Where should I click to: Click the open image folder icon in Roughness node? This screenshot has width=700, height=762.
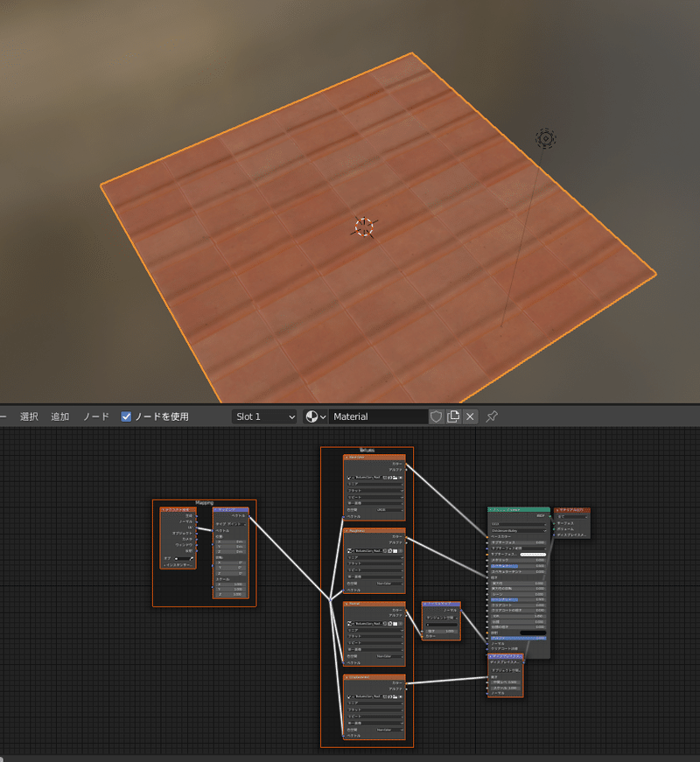(x=395, y=551)
